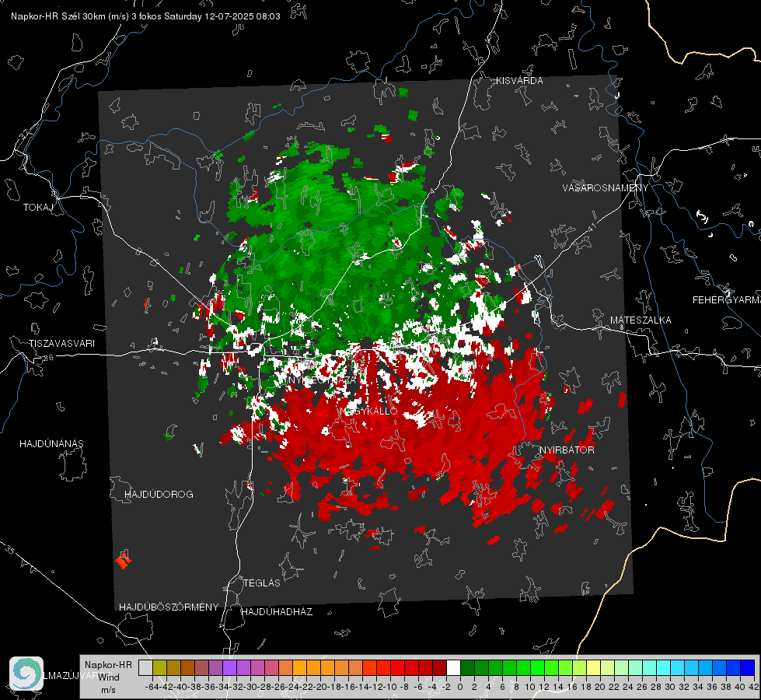
Task: Click the HAJDÚNÁNÁS town label
Action: coord(51,444)
